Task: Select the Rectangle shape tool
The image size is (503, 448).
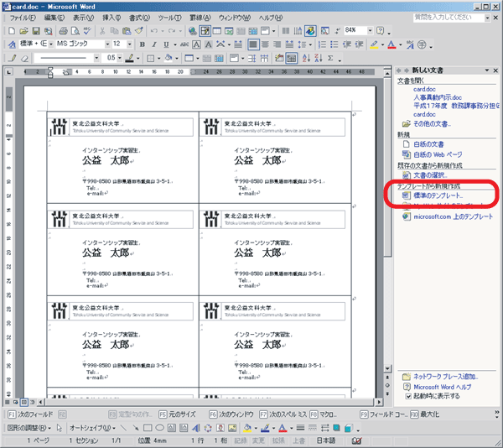Action: [148, 428]
